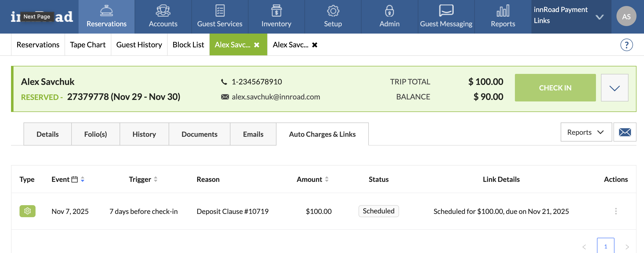644x253 pixels.
Task: Open the Inventory module
Action: click(x=276, y=17)
